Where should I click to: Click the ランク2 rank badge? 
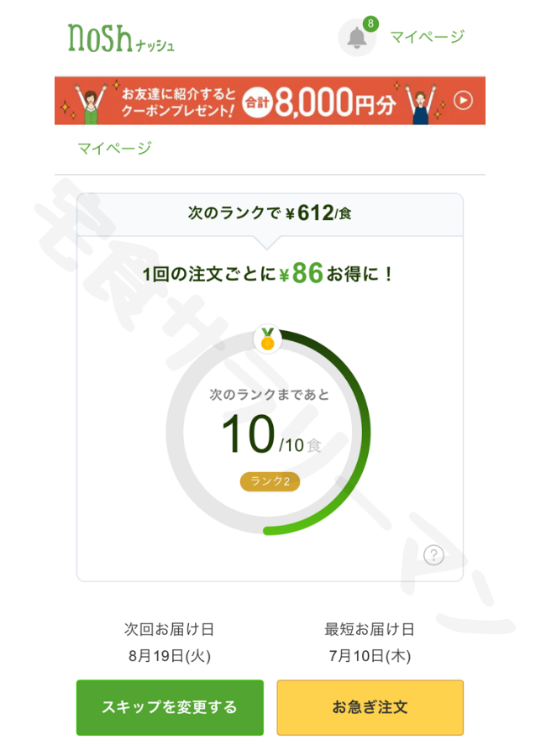click(x=270, y=481)
